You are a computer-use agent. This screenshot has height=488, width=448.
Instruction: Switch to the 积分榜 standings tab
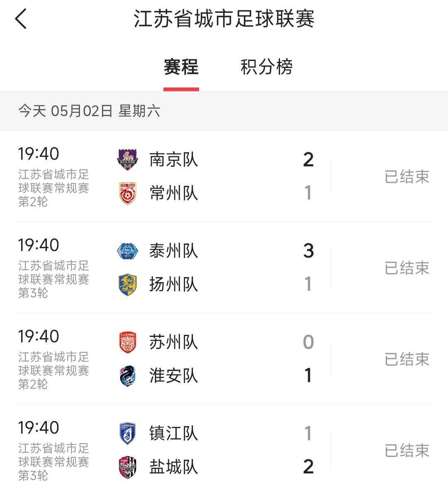(x=267, y=66)
